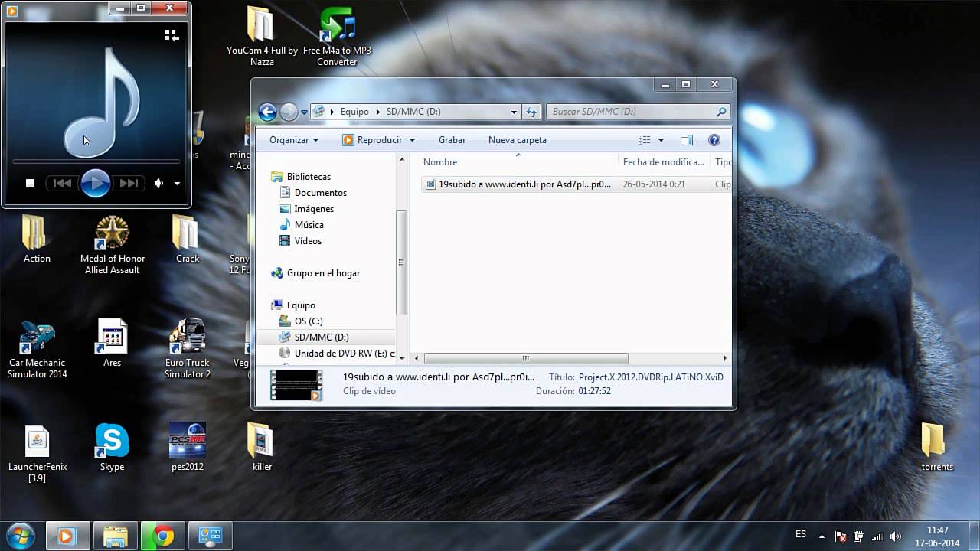
Task: Open Documentos library in navigation pane
Action: click(x=321, y=193)
